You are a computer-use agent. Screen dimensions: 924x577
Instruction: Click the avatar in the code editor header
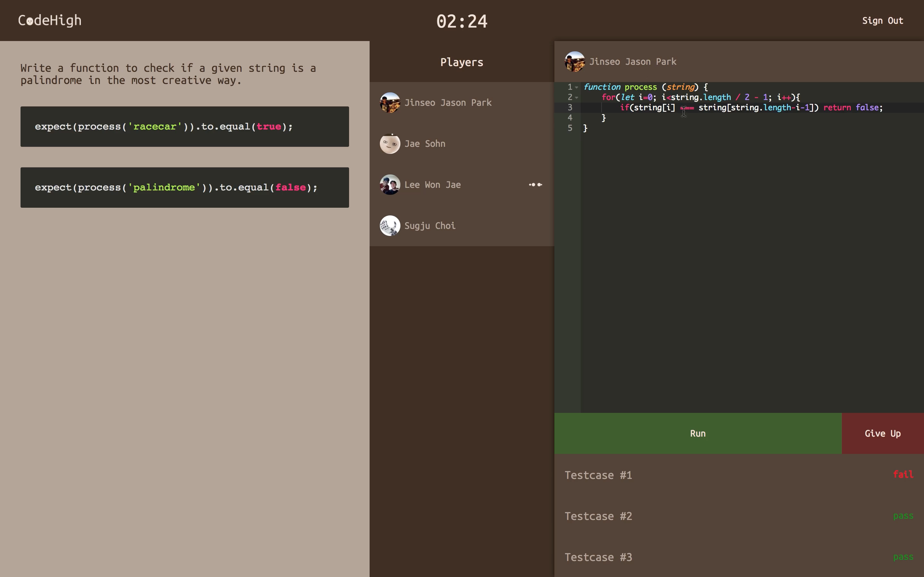(575, 62)
